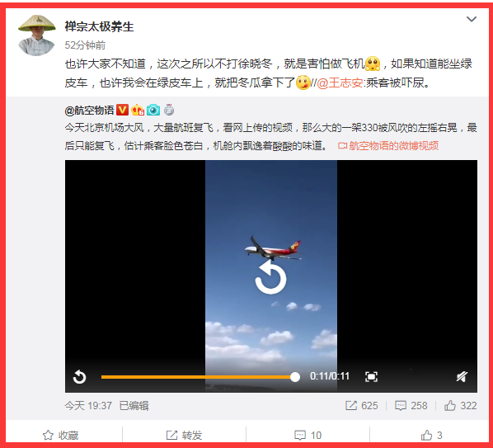Screen dimensions: 493x448
Task: Open the 10 comments button
Action: (308, 435)
